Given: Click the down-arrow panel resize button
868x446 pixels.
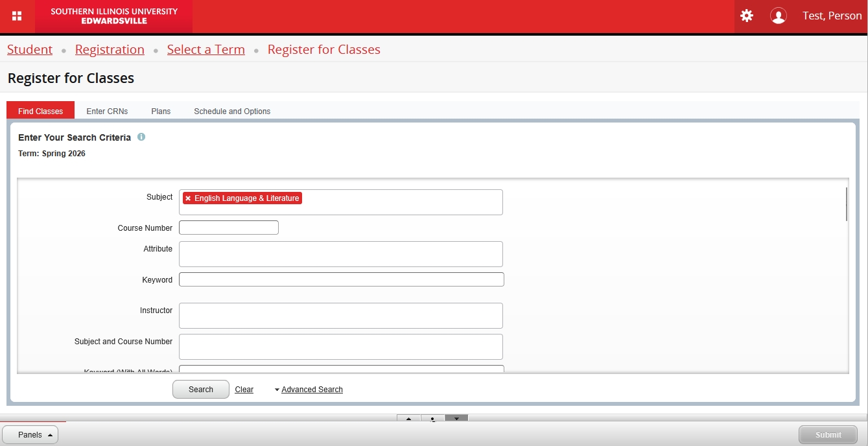Looking at the screenshot, I should point(456,418).
